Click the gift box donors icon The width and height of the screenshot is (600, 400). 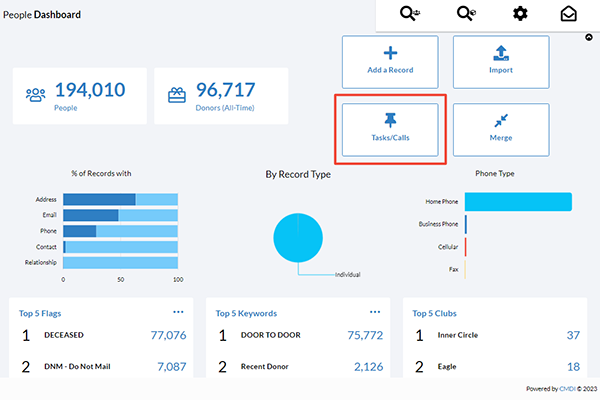pos(177,95)
